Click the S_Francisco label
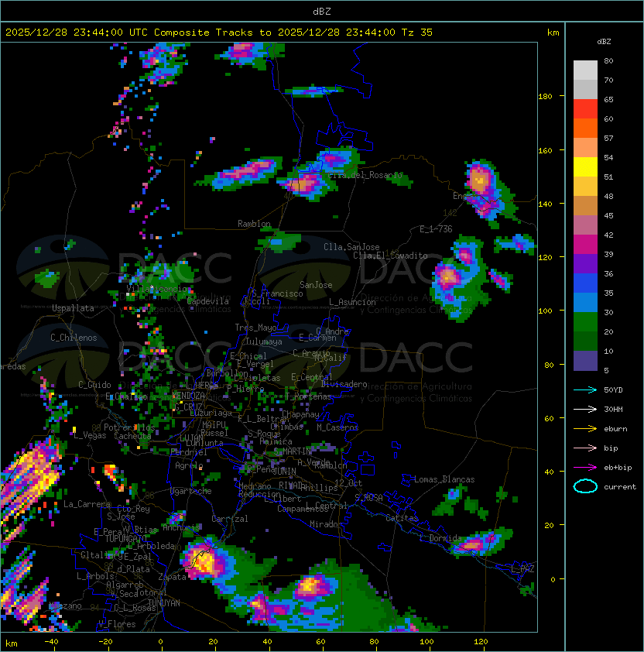644x652 pixels. pyautogui.click(x=277, y=293)
